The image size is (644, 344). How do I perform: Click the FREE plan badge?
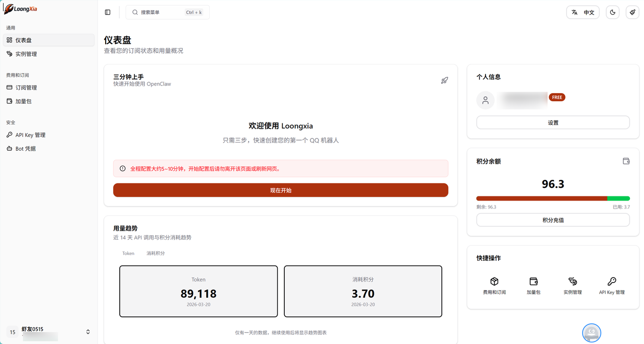[x=557, y=97]
